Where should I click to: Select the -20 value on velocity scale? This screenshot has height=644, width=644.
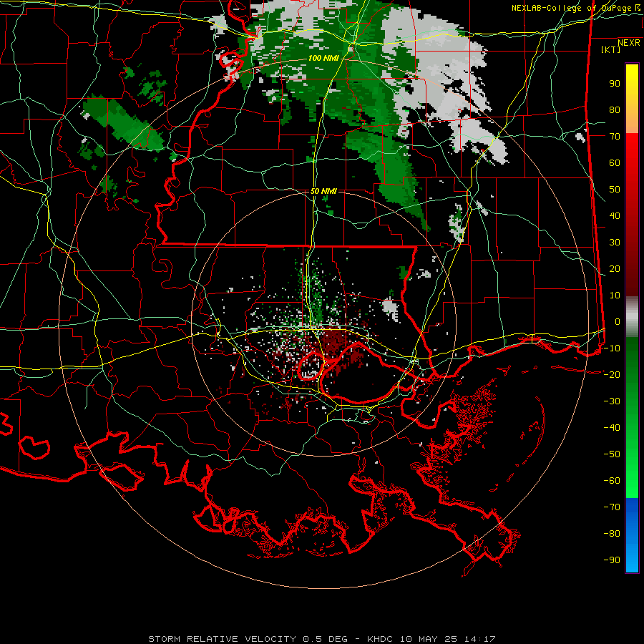612,374
